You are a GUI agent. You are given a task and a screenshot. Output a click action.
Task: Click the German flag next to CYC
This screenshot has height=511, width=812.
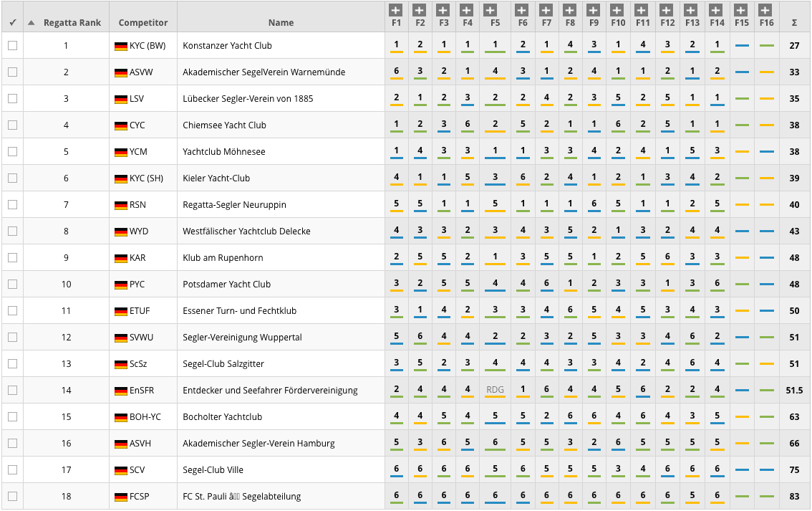tap(121, 125)
